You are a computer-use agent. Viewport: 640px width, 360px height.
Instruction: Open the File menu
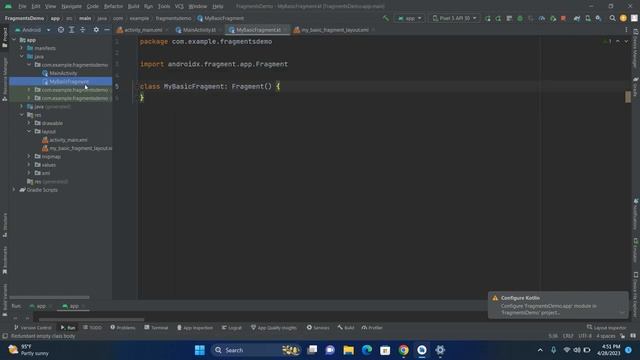(22, 6)
